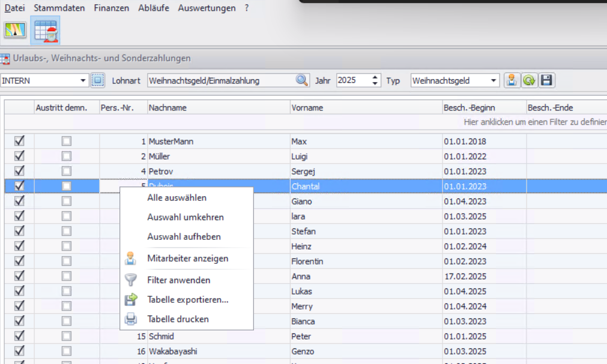Uncheck selection checkbox for MusterMann row
Image resolution: width=607 pixels, height=364 pixels.
19,141
